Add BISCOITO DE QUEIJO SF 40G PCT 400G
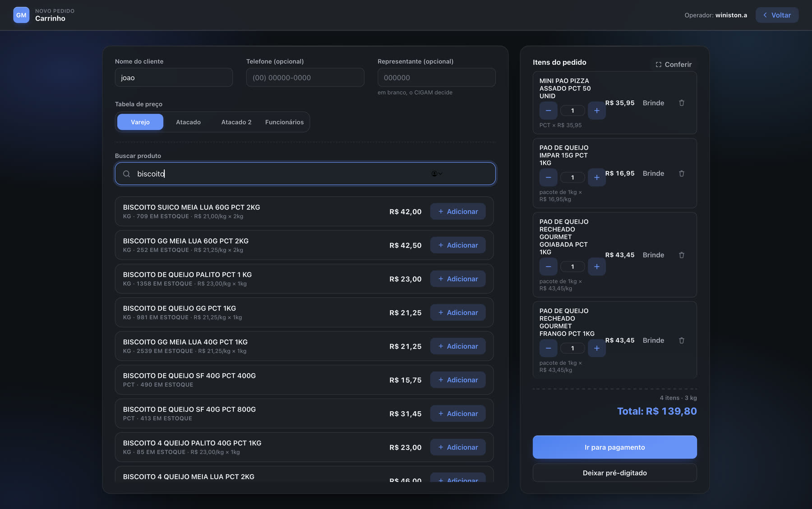 click(x=458, y=380)
